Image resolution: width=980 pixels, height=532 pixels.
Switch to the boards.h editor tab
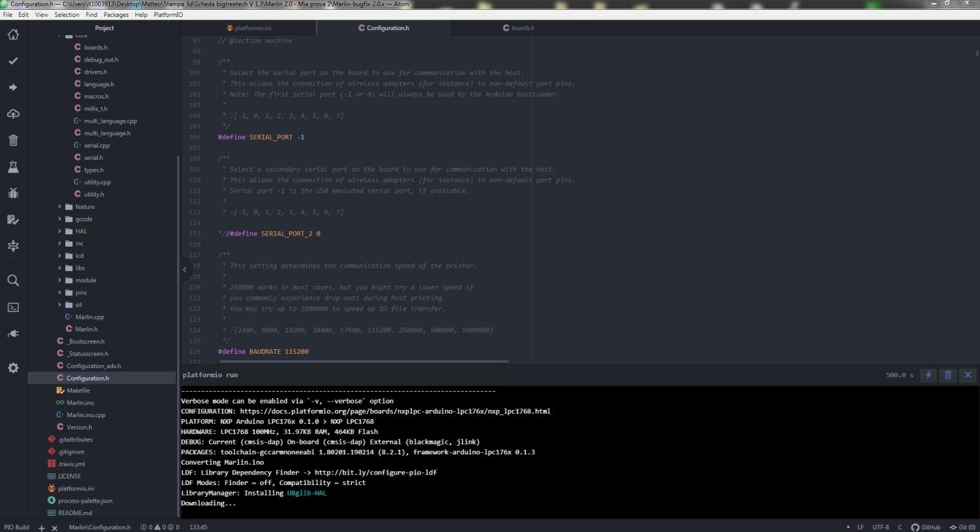click(x=518, y=28)
